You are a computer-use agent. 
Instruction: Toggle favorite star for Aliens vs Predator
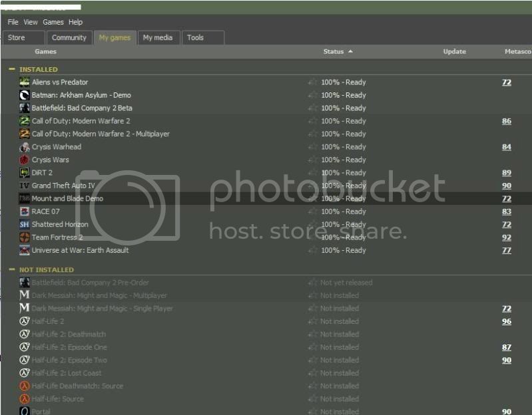coord(312,82)
